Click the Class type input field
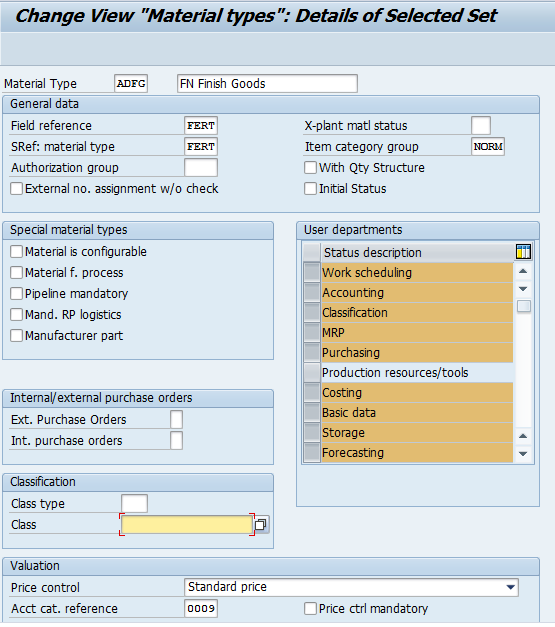555x627 pixels. [x=134, y=503]
